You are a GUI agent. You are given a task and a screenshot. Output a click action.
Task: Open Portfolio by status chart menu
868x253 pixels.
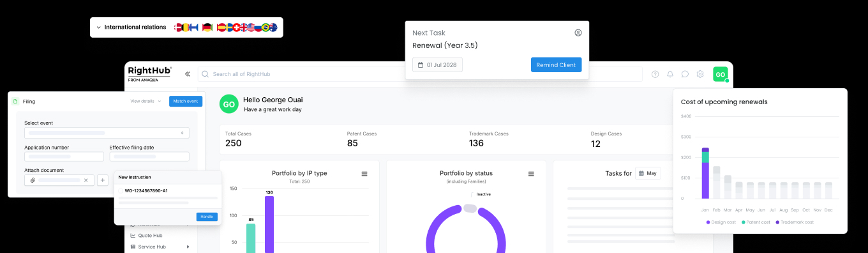click(531, 174)
